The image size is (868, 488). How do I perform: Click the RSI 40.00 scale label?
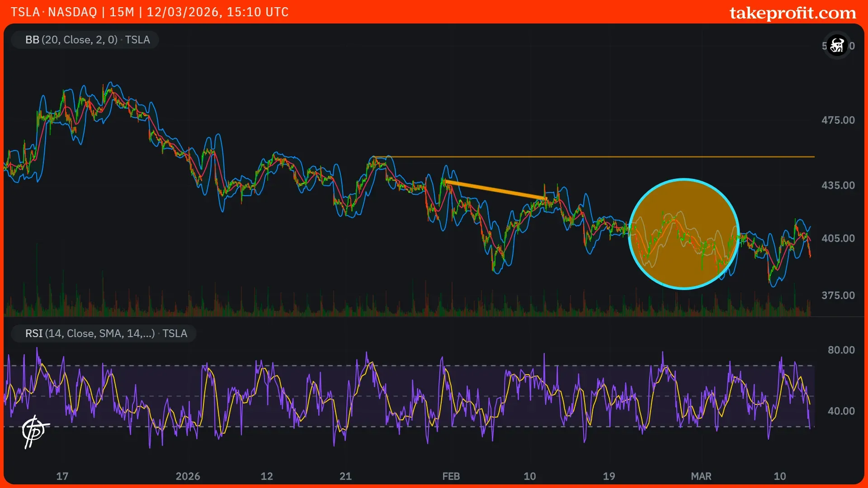841,411
